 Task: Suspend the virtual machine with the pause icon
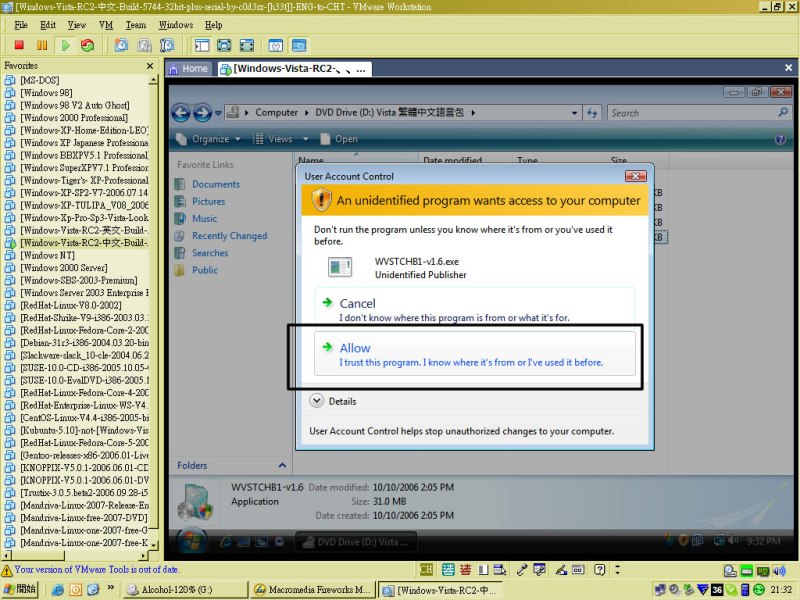[x=42, y=45]
